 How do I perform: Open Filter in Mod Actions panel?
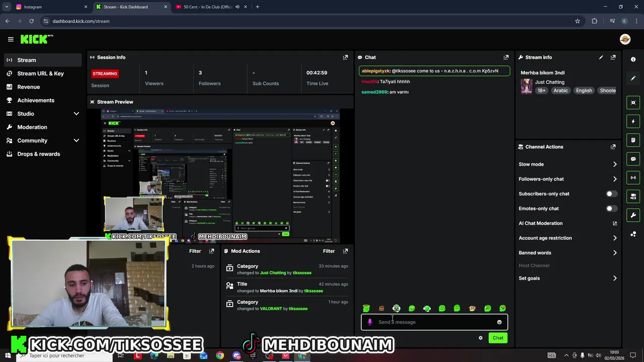pos(329,251)
